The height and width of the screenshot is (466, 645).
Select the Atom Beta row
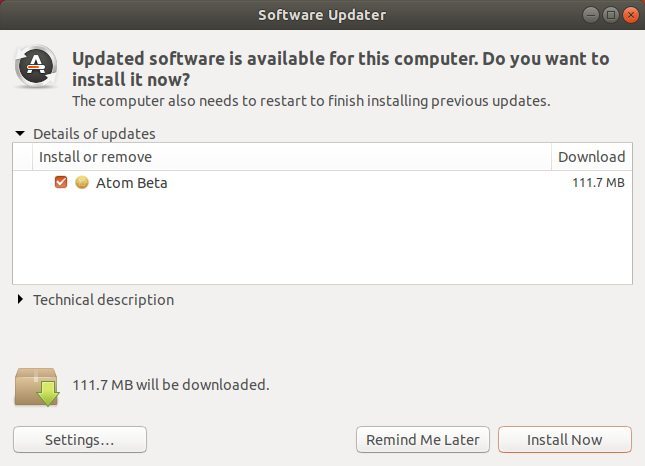click(322, 182)
